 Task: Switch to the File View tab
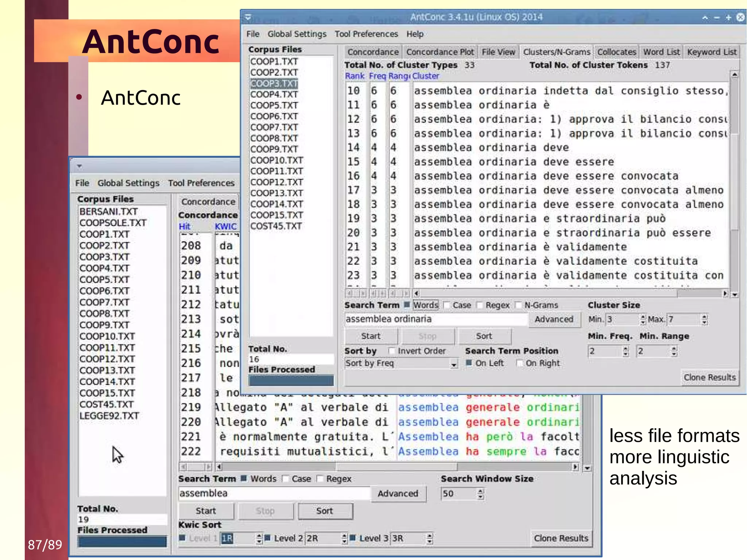pyautogui.click(x=498, y=52)
